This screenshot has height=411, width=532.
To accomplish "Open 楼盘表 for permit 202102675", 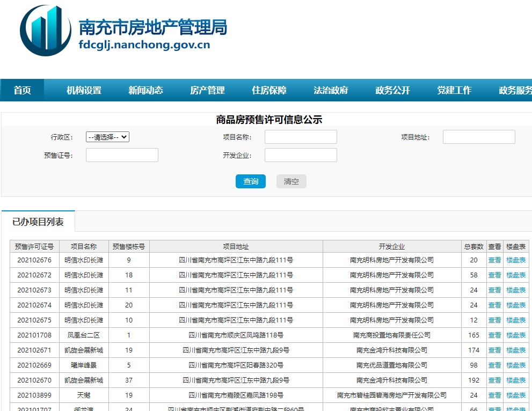I will coord(516,320).
